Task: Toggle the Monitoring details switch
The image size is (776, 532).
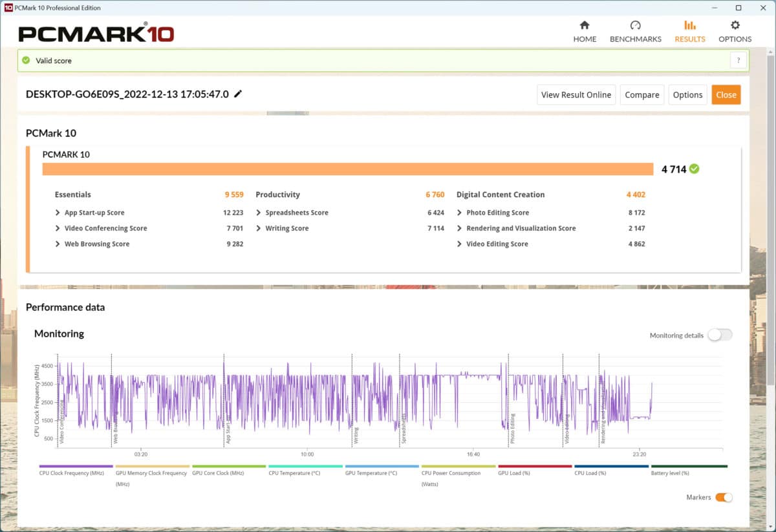Action: click(720, 335)
